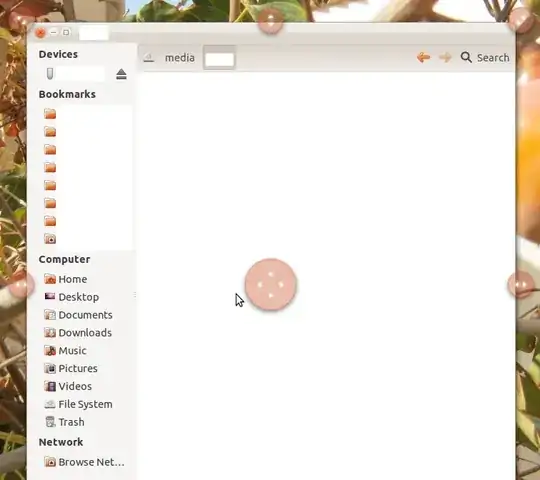Go back with the orange left arrow
The image size is (540, 480).
[423, 57]
